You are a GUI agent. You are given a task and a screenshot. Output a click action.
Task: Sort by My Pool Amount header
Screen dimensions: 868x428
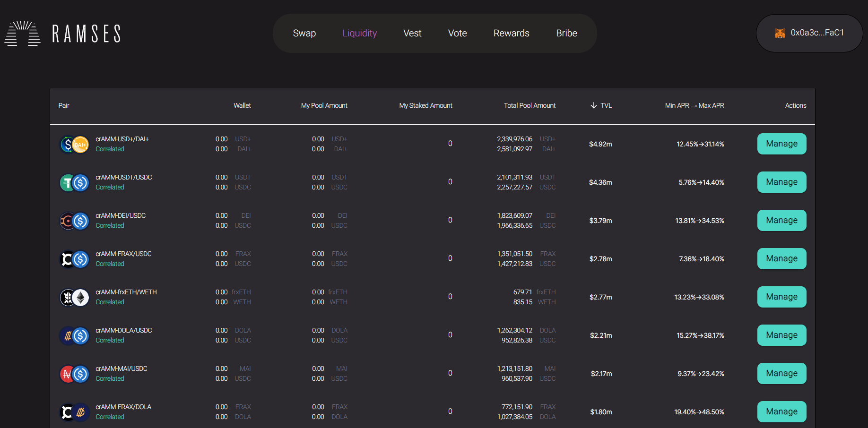pyautogui.click(x=324, y=105)
